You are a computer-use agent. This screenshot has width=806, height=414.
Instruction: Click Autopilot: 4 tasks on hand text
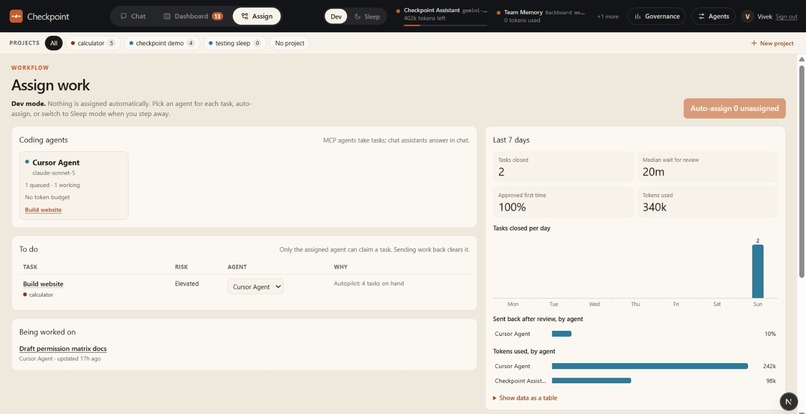[369, 283]
